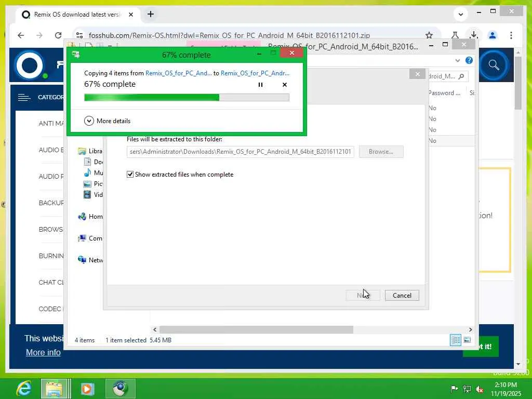The height and width of the screenshot is (399, 532).
Task: Open Videos in the navigation pane
Action: pos(93,194)
